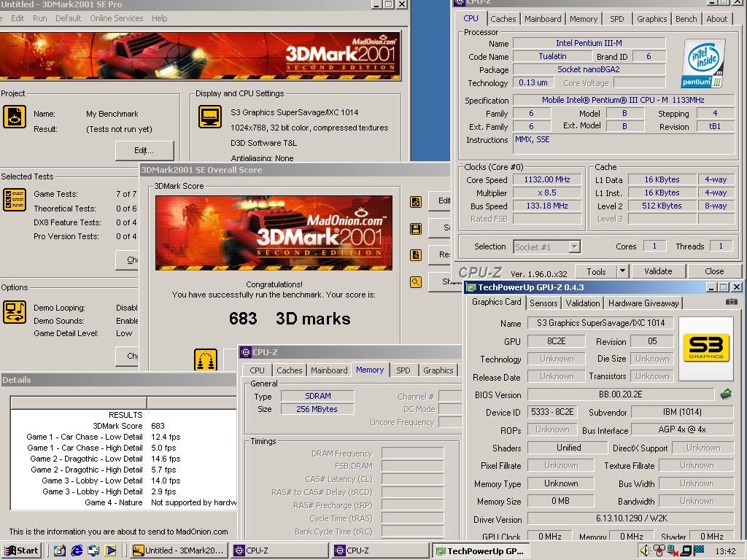747x560 pixels.
Task: Click the Validate button in CPU-Z
Action: [x=658, y=271]
